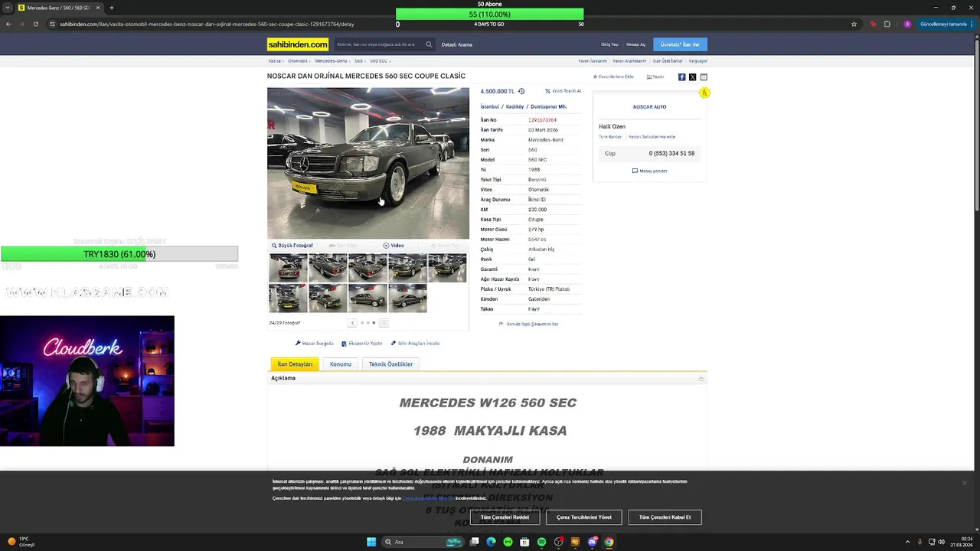Open Discord from the taskbar

pos(592,542)
